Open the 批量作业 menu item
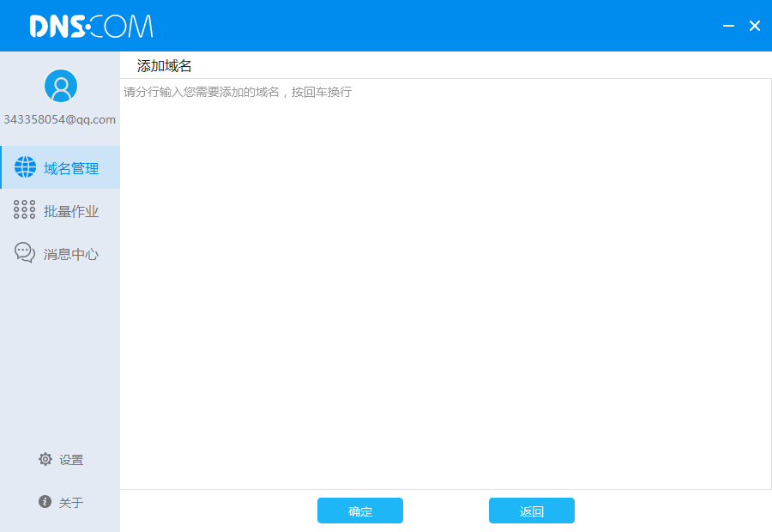This screenshot has height=532, width=772. click(60, 210)
